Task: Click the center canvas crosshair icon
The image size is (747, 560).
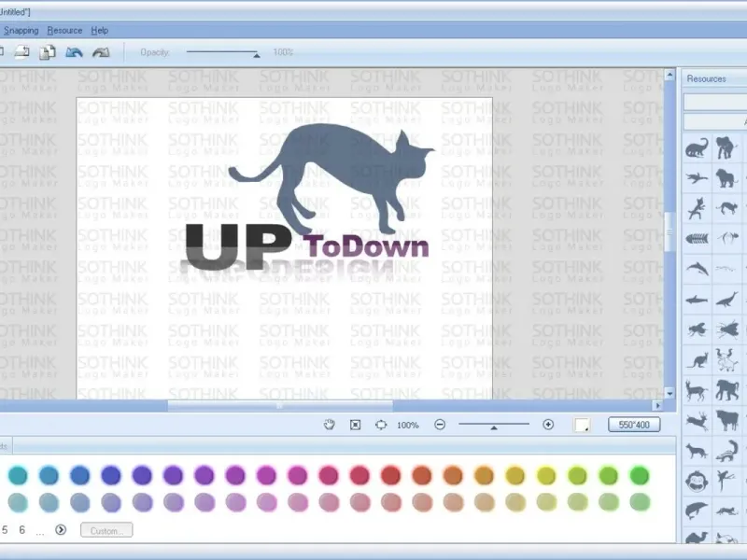Action: (x=381, y=425)
